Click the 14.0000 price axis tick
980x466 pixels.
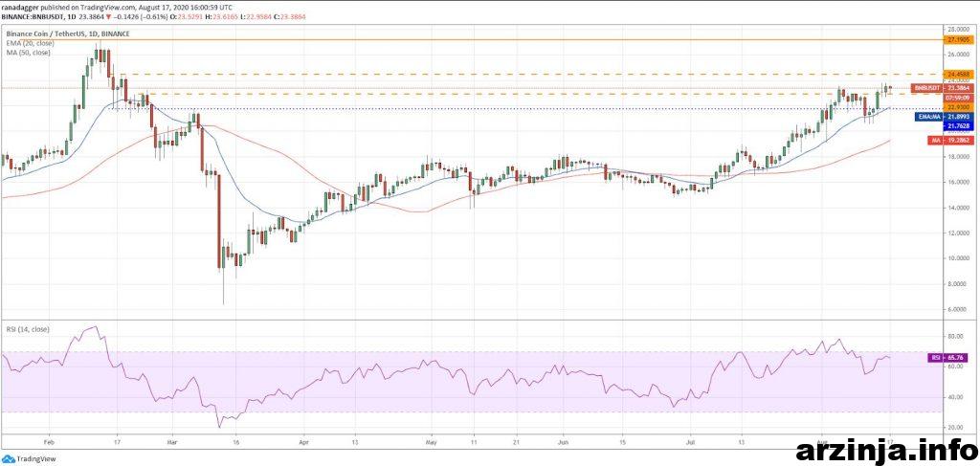(x=959, y=208)
